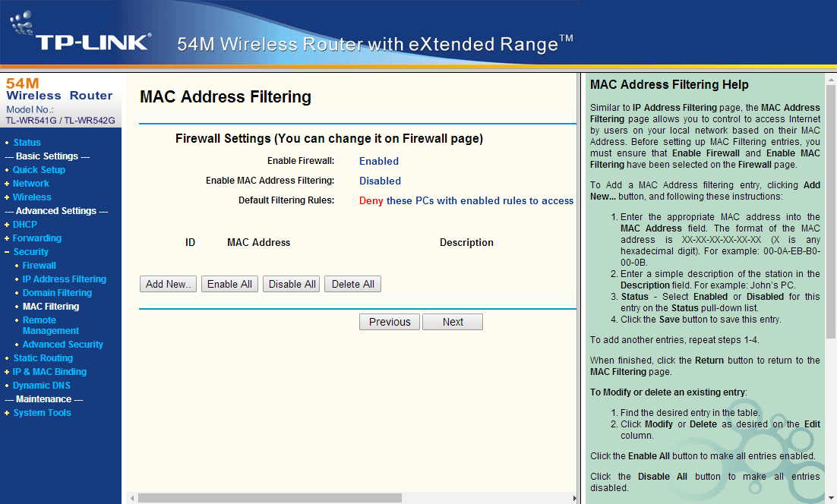Open System Tools link
The image size is (837, 504).
point(43,413)
